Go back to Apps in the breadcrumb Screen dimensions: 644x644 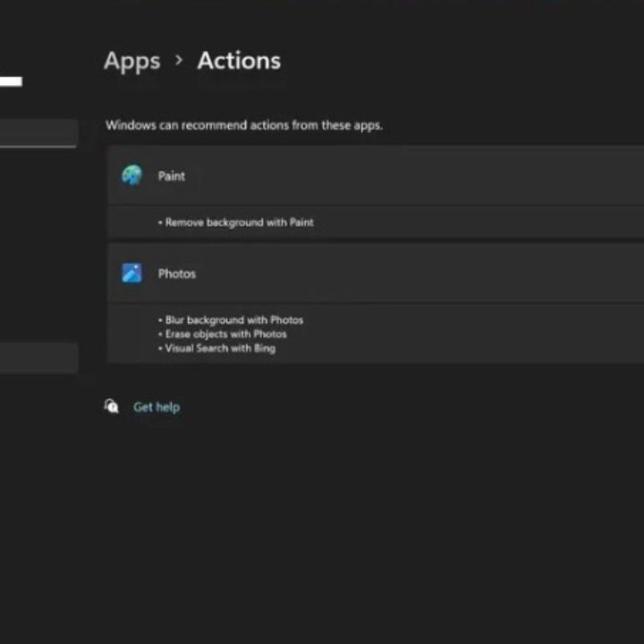click(x=131, y=62)
